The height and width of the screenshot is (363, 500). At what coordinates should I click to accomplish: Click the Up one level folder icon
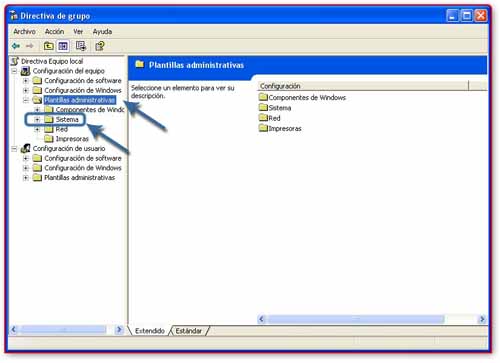pos(49,46)
